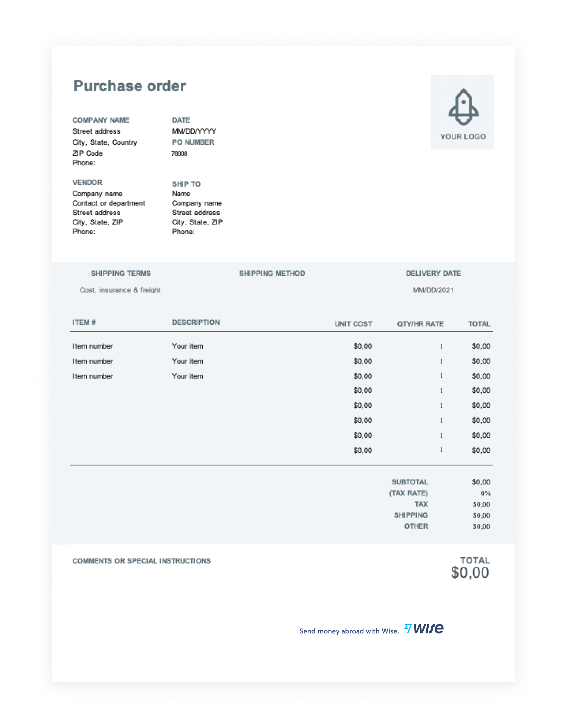The image size is (567, 728).
Task: Select the PO number value '78008'
Action: (x=179, y=153)
